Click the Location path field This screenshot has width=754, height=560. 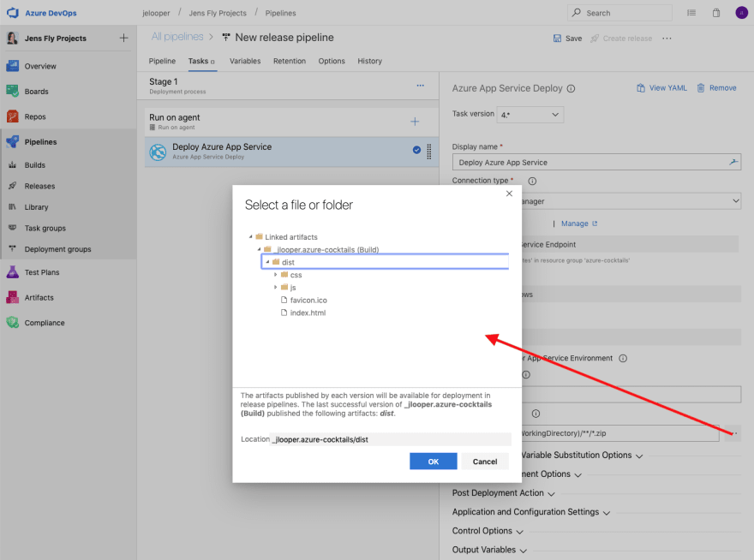[391, 439]
